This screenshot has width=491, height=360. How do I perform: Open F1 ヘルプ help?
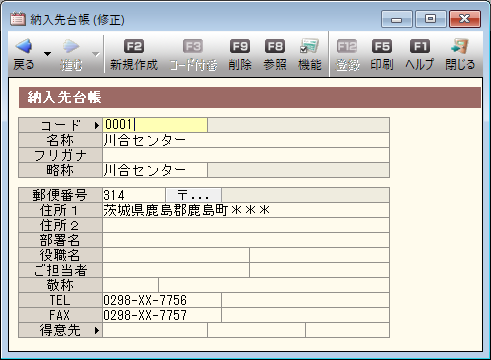pos(419,55)
